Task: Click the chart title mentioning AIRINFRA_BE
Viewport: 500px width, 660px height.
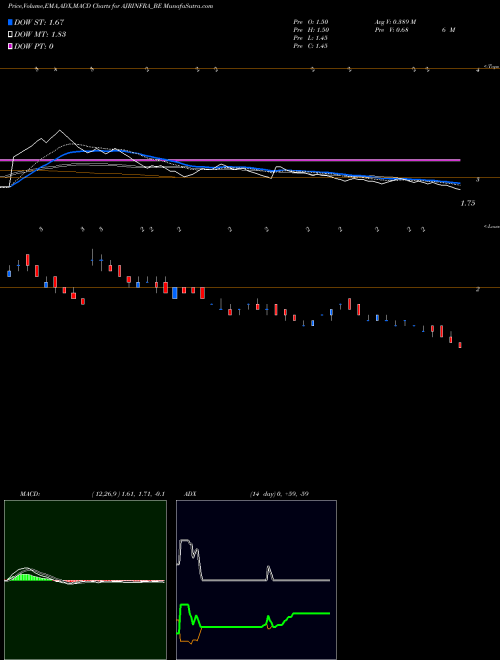Action: click(x=110, y=6)
